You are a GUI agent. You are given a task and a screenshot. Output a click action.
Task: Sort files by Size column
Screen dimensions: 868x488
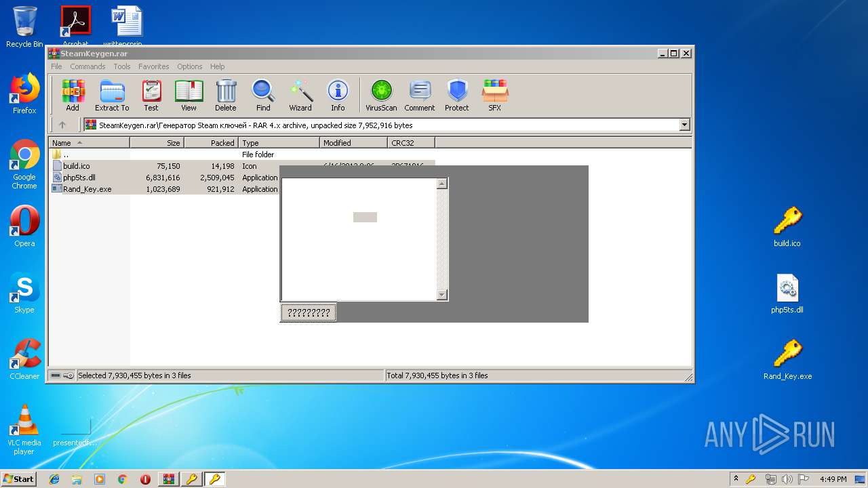coord(157,143)
